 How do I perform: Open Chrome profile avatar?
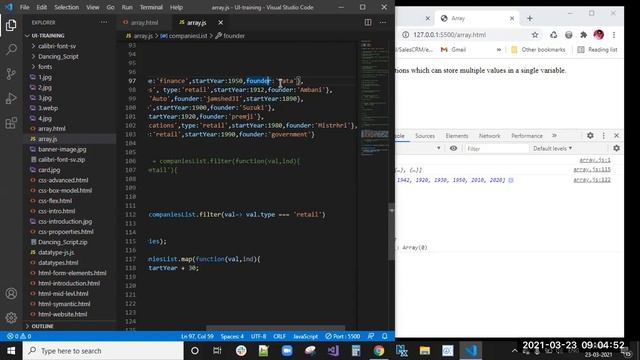pos(598,35)
